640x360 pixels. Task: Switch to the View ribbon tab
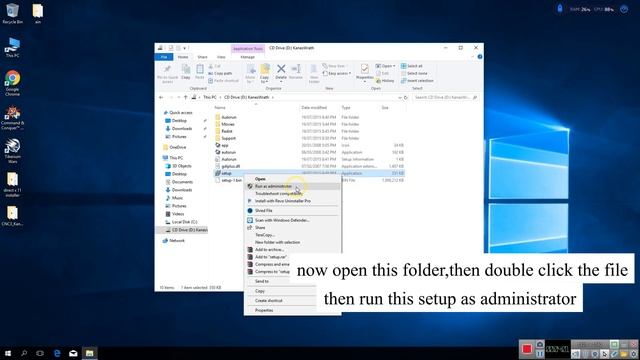click(221, 57)
